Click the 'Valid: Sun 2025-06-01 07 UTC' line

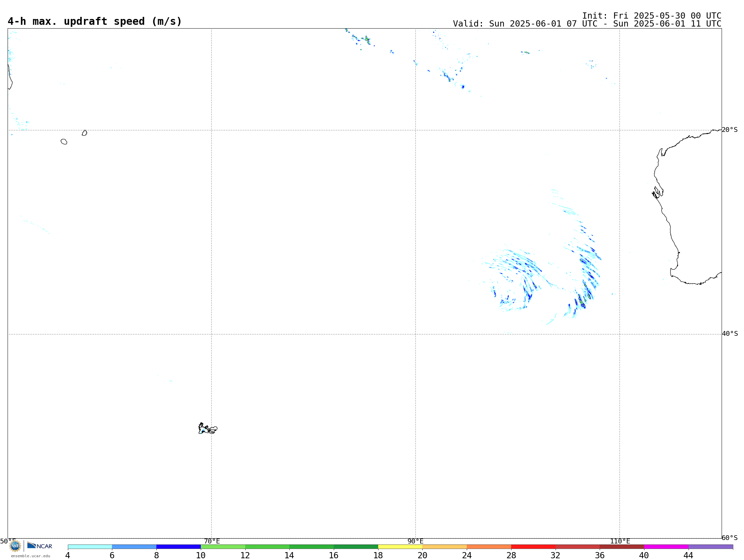[x=587, y=24]
